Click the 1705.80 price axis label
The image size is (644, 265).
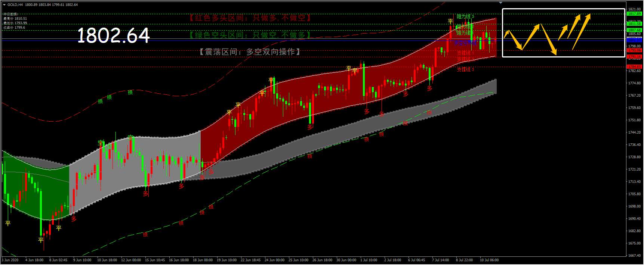coord(635,194)
